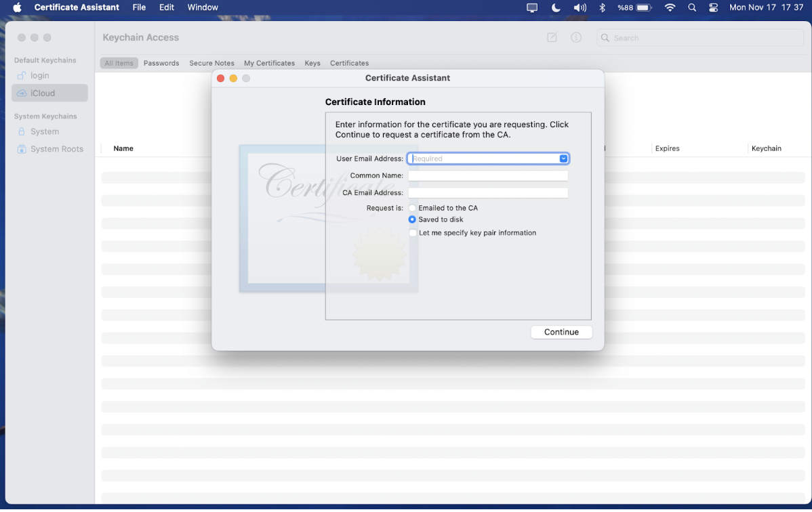Enable Let me specify key pair information
This screenshot has width=812, height=512.
point(413,233)
